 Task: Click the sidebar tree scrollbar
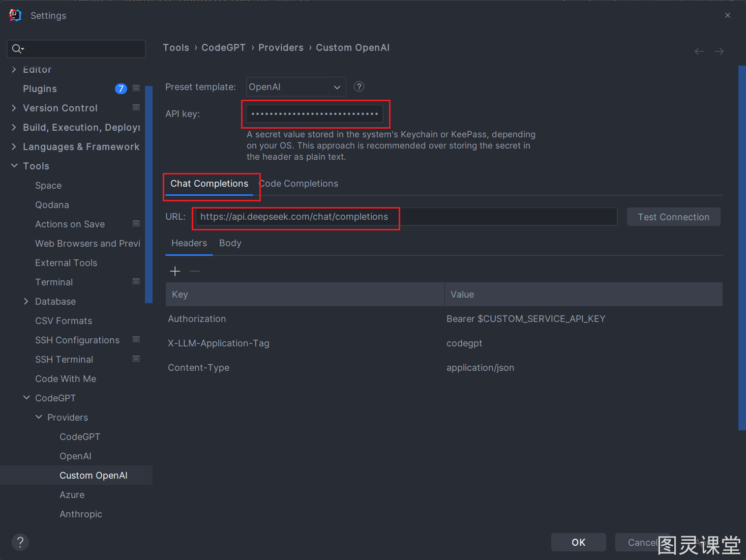click(x=148, y=194)
